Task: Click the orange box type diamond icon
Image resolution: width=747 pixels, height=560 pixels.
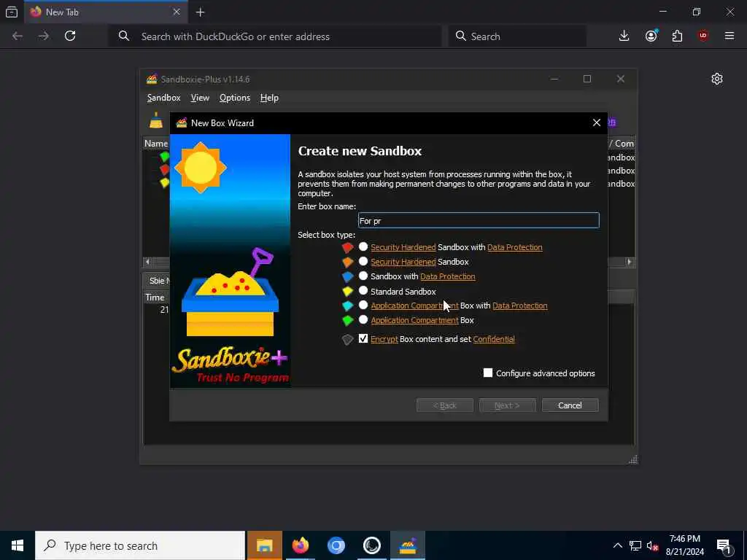Action: pyautogui.click(x=348, y=262)
